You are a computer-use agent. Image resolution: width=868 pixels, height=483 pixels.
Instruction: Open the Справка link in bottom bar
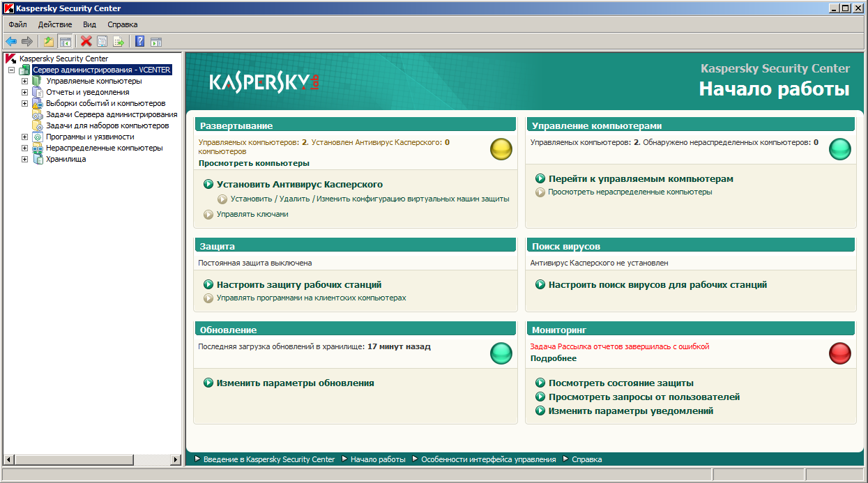[586, 459]
